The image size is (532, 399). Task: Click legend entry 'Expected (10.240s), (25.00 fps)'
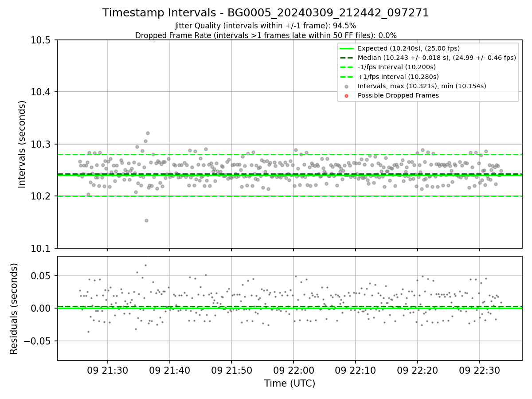pos(409,48)
